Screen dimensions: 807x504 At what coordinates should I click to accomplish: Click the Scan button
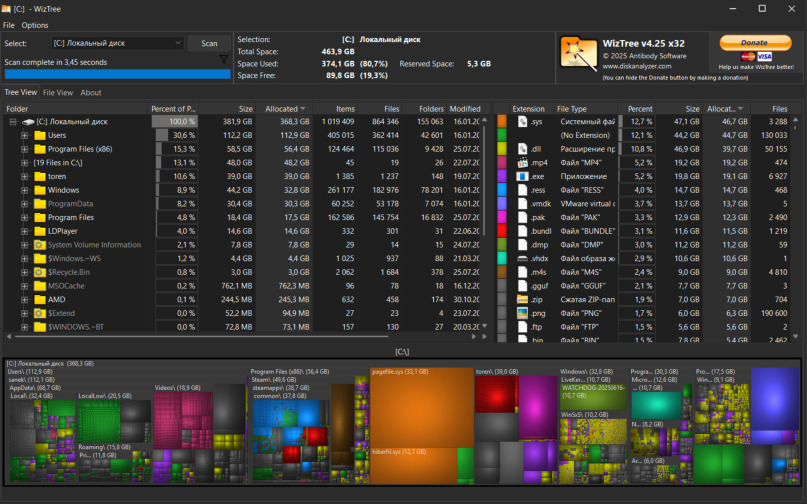coord(209,43)
